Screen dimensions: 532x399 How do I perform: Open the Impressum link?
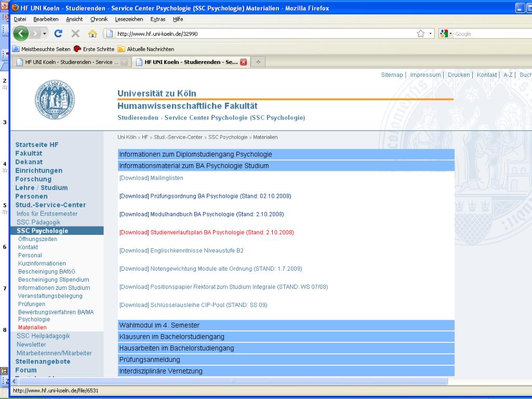coord(425,75)
